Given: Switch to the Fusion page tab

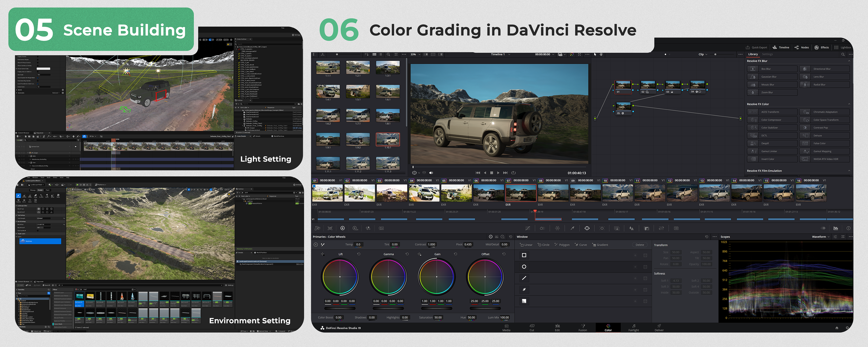Looking at the screenshot, I should coord(583,328).
